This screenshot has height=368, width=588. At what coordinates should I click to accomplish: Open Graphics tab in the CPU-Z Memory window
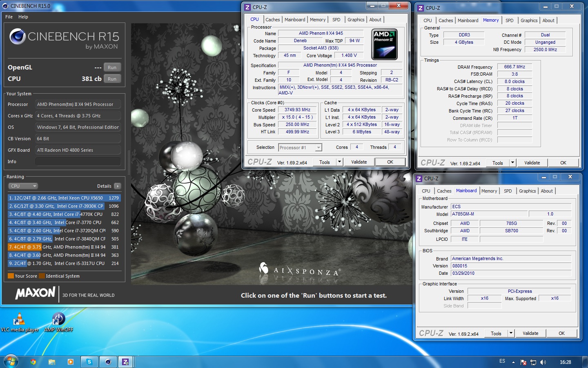pos(529,20)
